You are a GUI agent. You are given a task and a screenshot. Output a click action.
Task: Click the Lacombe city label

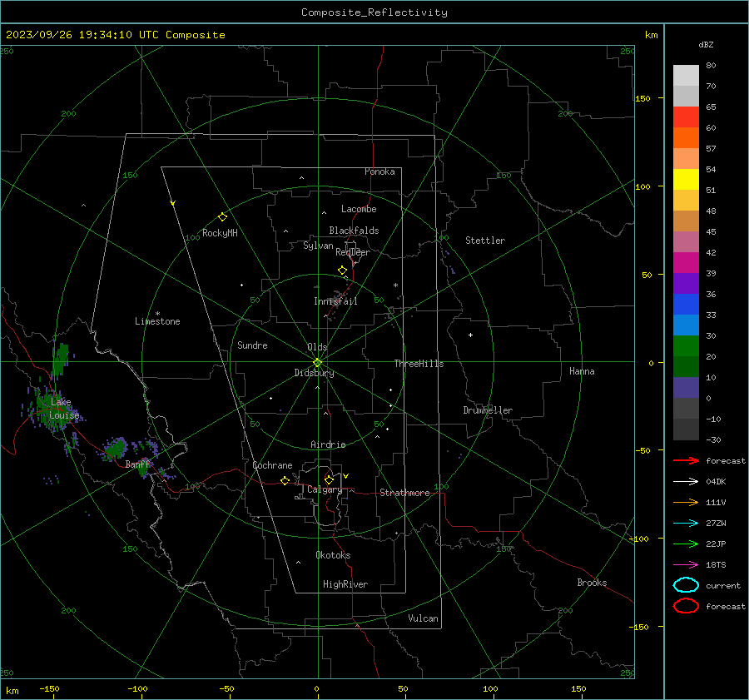point(359,209)
